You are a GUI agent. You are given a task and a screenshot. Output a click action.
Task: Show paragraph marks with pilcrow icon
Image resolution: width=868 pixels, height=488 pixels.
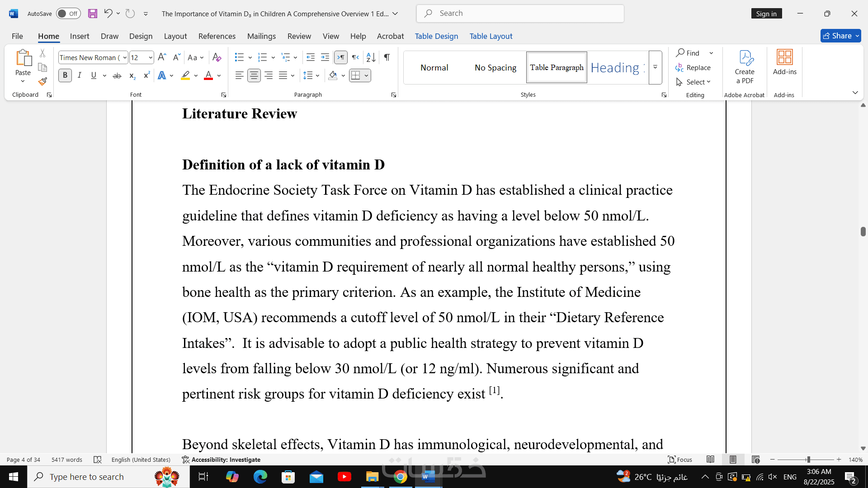[x=387, y=57]
